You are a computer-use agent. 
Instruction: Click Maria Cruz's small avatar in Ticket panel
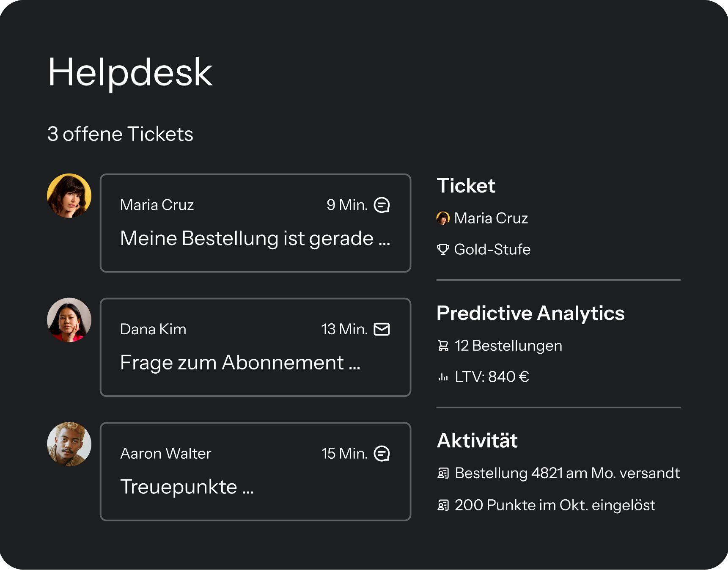(x=443, y=218)
